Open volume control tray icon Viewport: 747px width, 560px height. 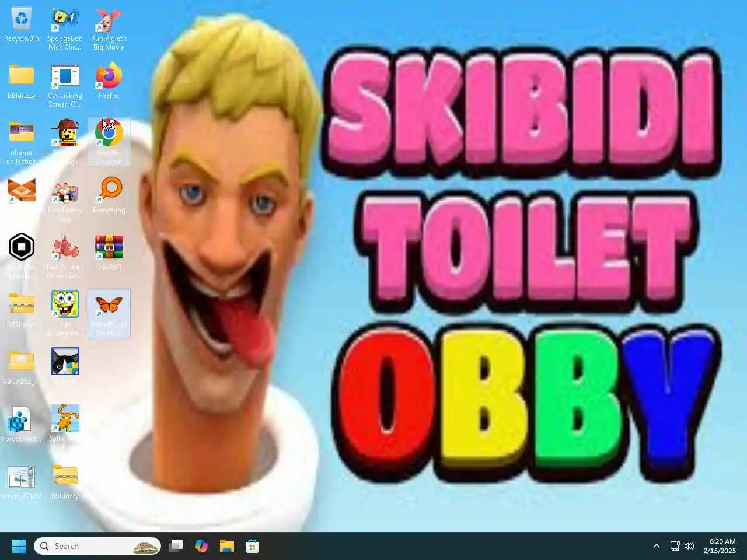(x=689, y=546)
